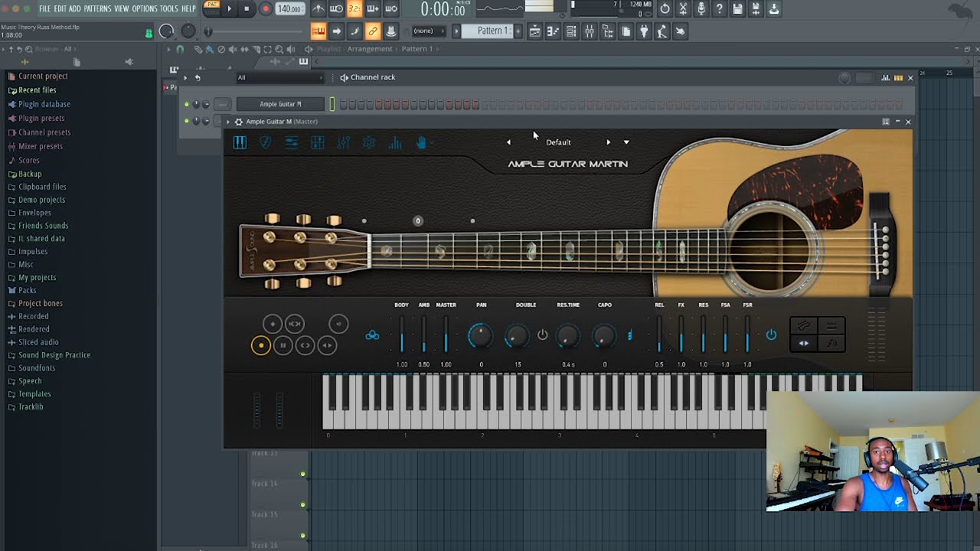Toggle blend recording overdub
Image resolution: width=980 pixels, height=551 pixels.
point(373,9)
